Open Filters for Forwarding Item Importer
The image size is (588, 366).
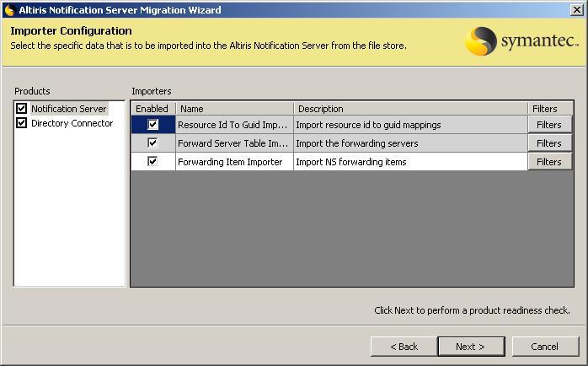pos(549,162)
